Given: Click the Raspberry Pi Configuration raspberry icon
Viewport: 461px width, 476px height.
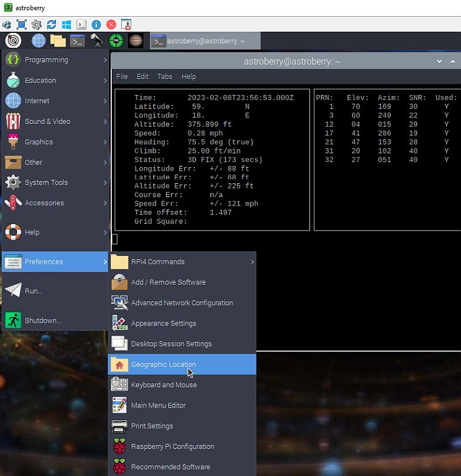Looking at the screenshot, I should [x=119, y=446].
